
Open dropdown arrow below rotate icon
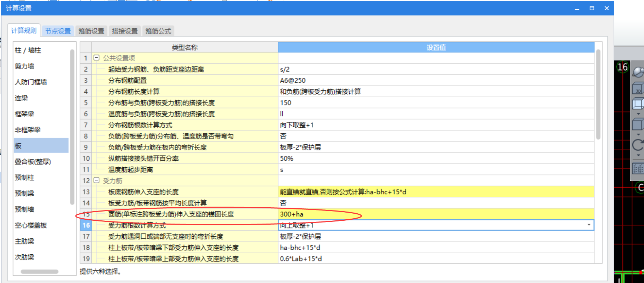638,155
